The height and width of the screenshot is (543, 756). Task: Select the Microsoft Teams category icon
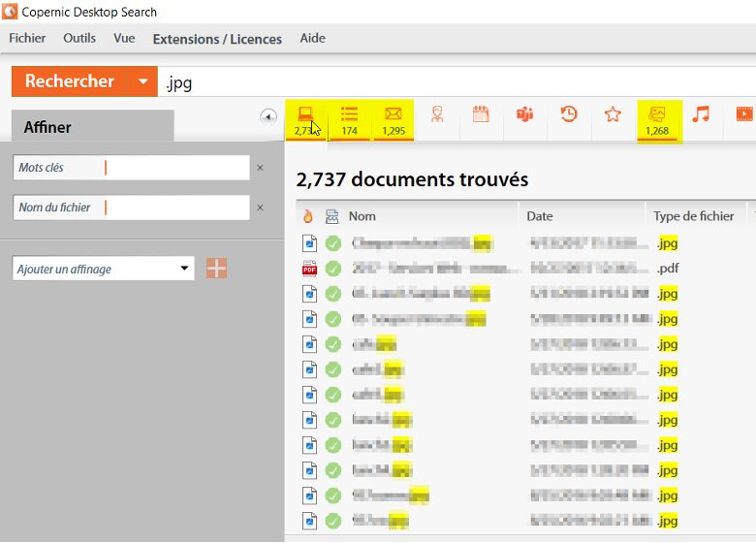[524, 114]
